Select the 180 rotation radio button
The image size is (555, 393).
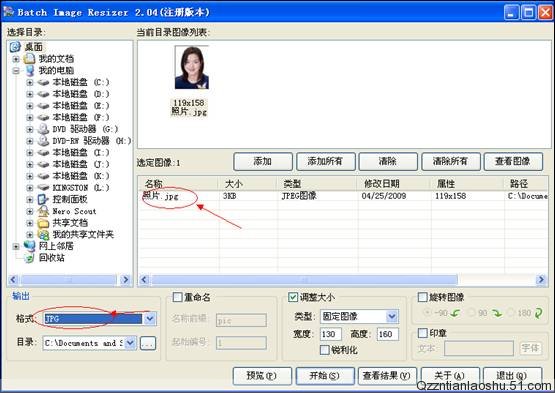[511, 313]
